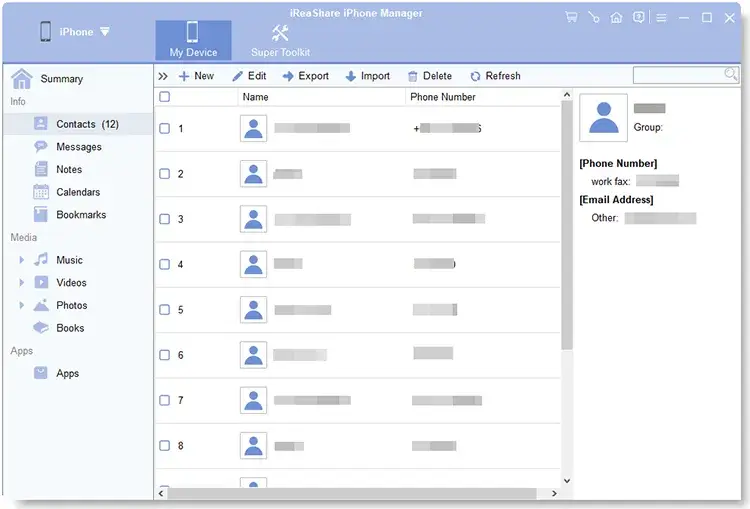Open Messages in the sidebar
Screen dimensions: 750x509
[x=78, y=147]
